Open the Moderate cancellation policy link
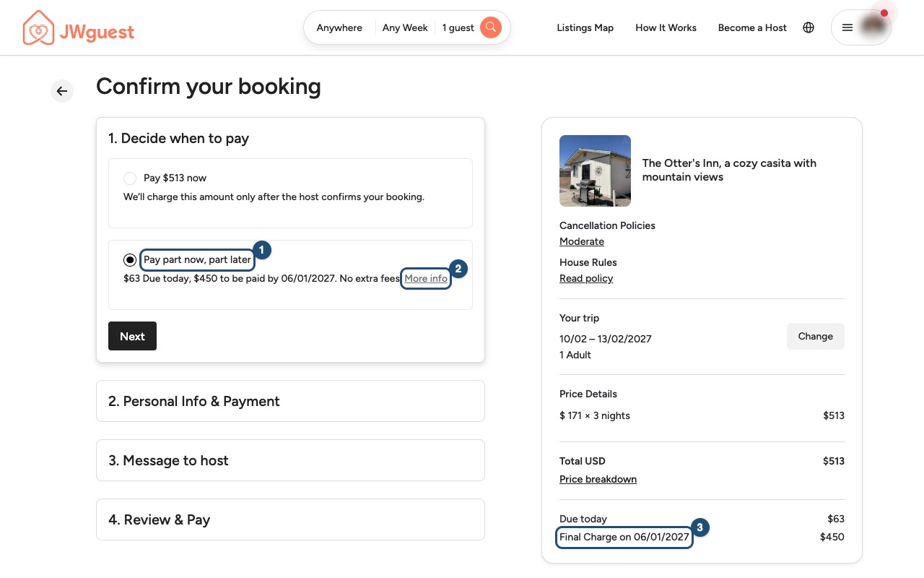 (x=582, y=241)
